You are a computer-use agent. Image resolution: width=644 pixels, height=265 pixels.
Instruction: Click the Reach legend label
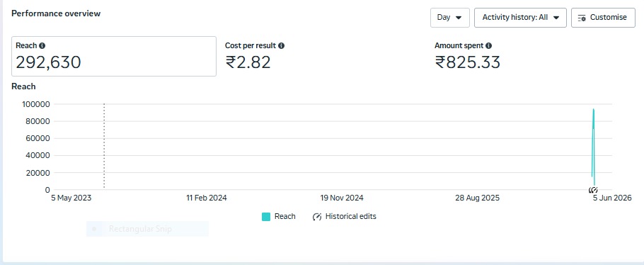coord(285,216)
